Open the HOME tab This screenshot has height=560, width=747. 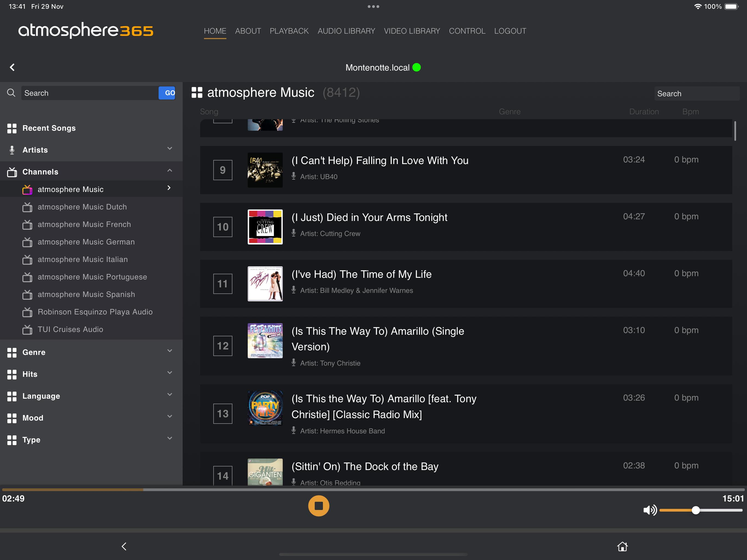[215, 31]
